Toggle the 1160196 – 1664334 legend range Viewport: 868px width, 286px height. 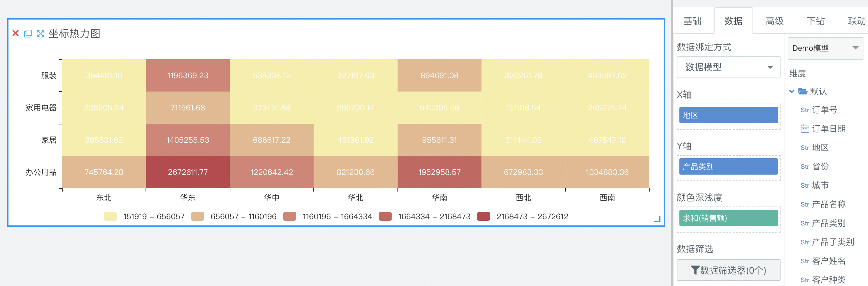click(328, 216)
